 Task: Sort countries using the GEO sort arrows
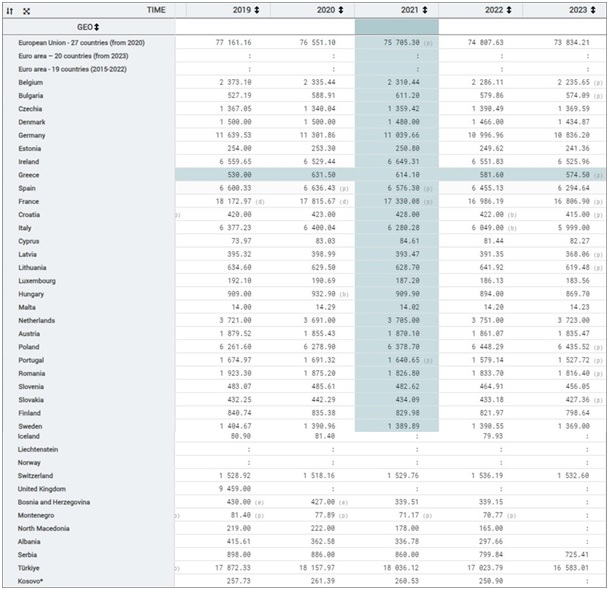click(x=97, y=26)
